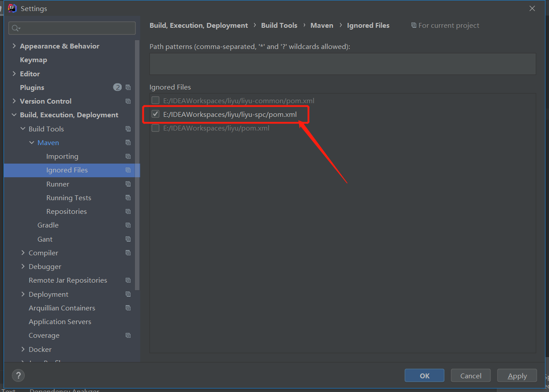Click the project-level icon next to Remote Jar Repositories

coord(128,280)
